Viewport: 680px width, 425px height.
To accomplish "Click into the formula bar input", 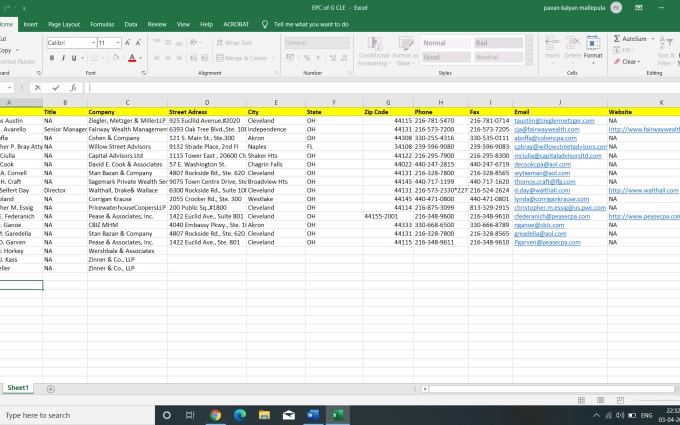I will coord(382,88).
